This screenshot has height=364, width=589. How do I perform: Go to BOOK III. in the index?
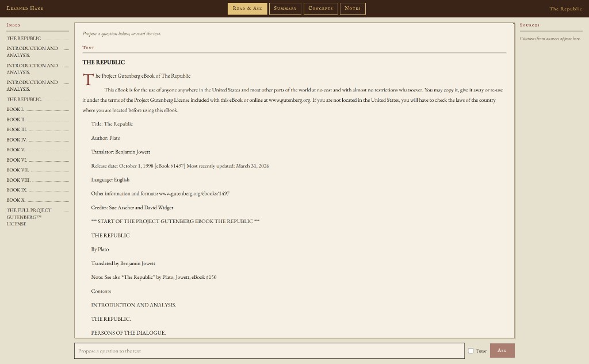point(37,129)
